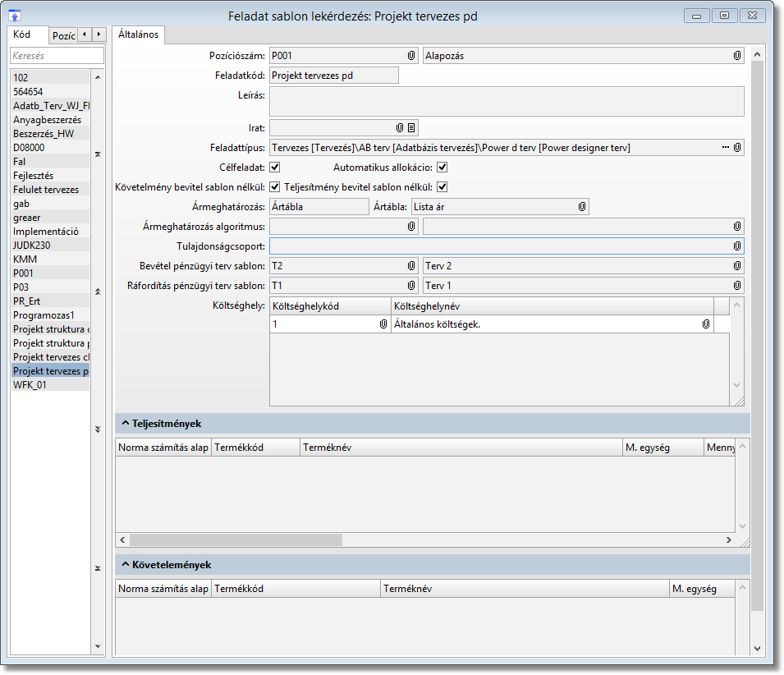The image size is (784, 675).
Task: Click the Keresés search field
Action: [57, 56]
